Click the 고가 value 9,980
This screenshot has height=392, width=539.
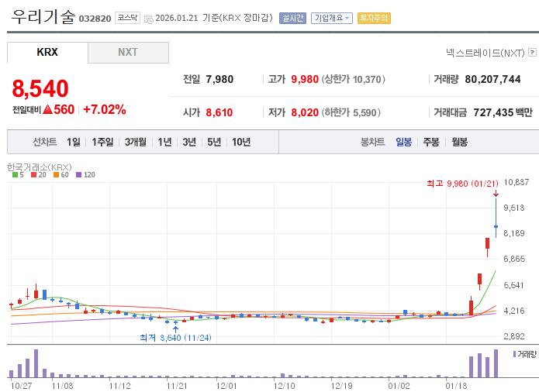click(x=305, y=79)
